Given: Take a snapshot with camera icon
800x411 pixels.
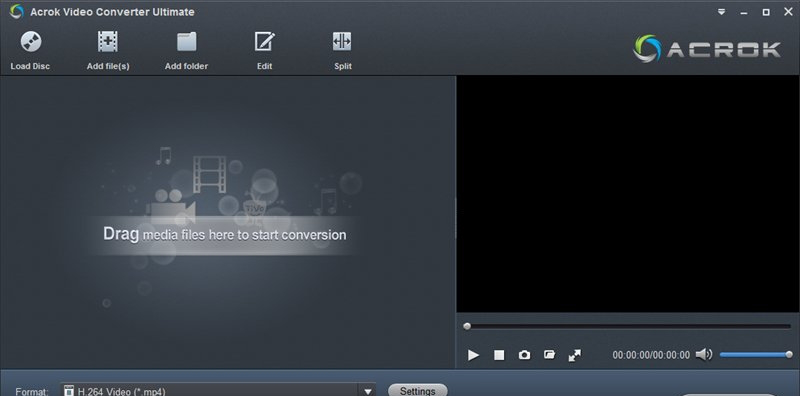Looking at the screenshot, I should pos(524,355).
